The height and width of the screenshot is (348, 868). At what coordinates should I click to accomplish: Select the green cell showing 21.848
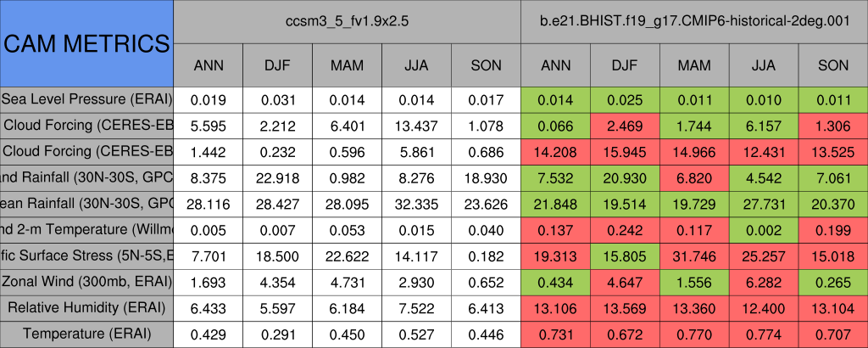[x=555, y=204]
